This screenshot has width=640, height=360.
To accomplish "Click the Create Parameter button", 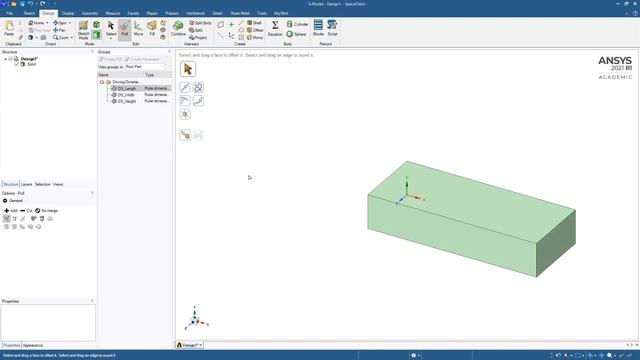I will coord(142,59).
